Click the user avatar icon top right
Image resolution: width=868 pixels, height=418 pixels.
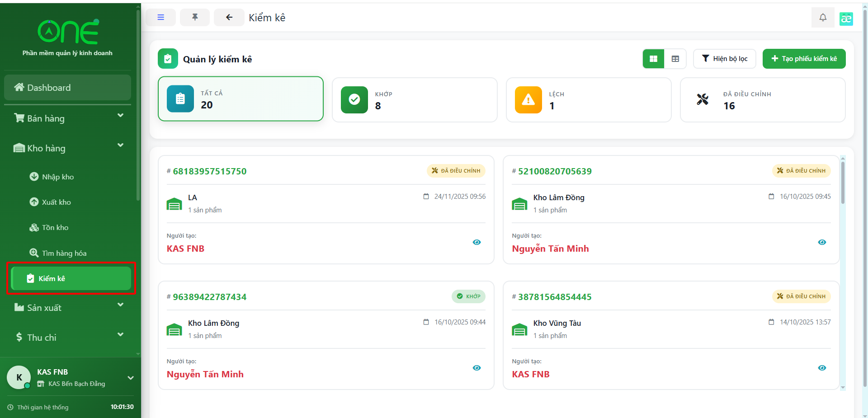pyautogui.click(x=846, y=19)
